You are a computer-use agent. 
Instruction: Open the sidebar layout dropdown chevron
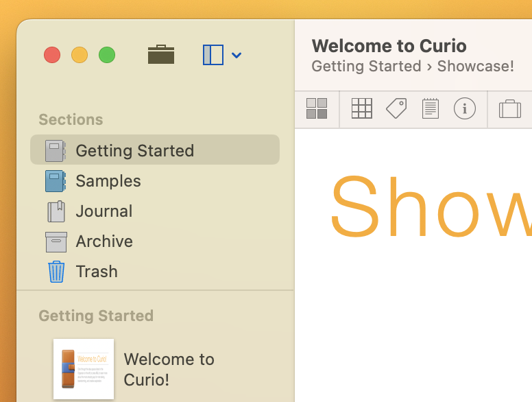point(237,55)
